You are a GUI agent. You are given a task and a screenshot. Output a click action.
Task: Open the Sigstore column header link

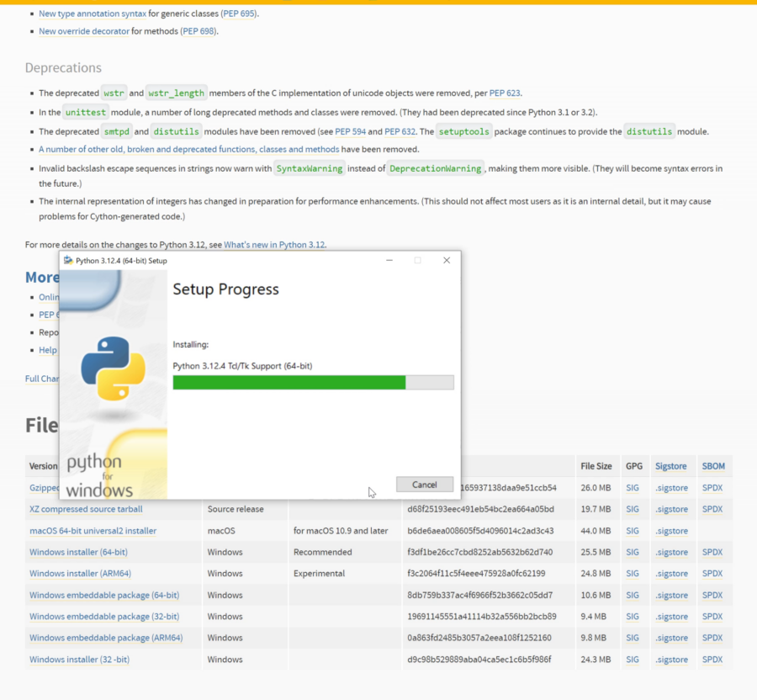pyautogui.click(x=670, y=466)
